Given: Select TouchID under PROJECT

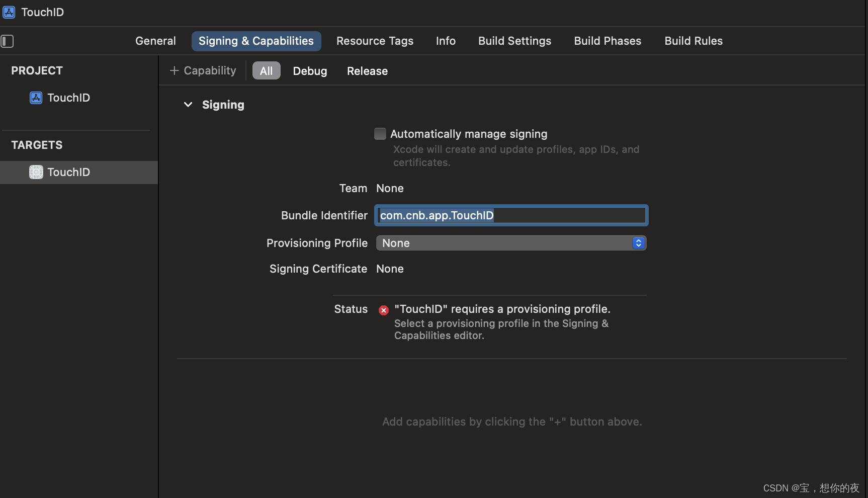Looking at the screenshot, I should coord(68,98).
